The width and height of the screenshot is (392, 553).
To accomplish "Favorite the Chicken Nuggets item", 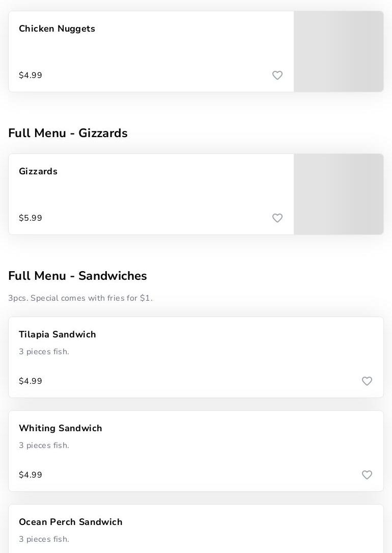I will pyautogui.click(x=277, y=75).
